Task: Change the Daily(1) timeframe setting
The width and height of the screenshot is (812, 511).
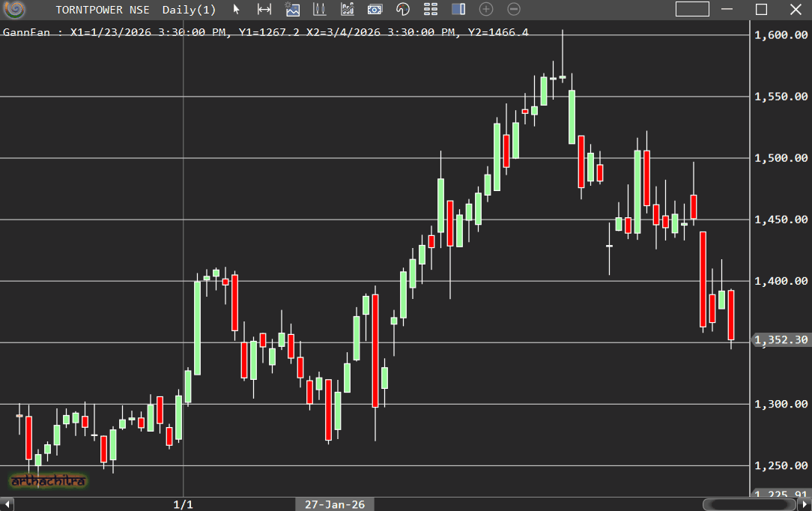Action: tap(189, 10)
